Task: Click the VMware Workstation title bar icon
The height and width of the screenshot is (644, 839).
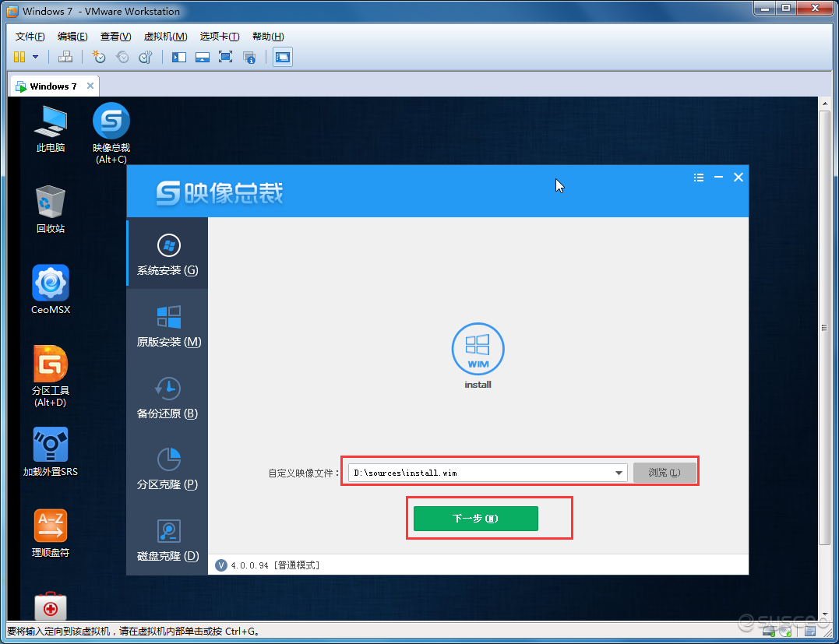Action: tap(12, 11)
